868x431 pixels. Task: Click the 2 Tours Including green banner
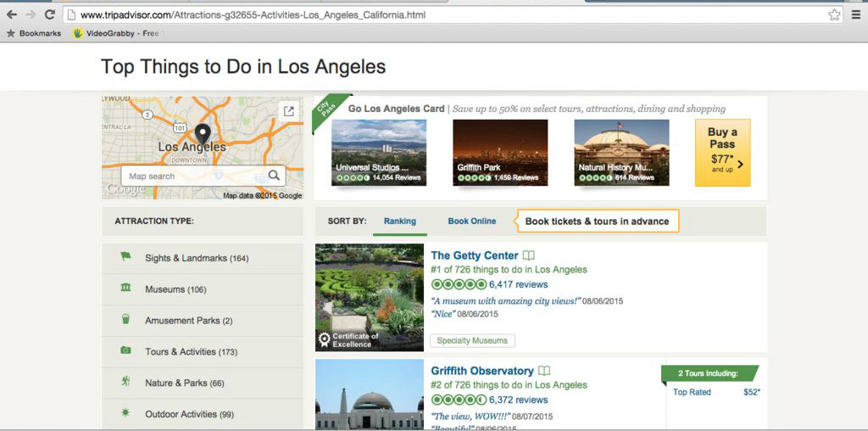click(x=709, y=373)
